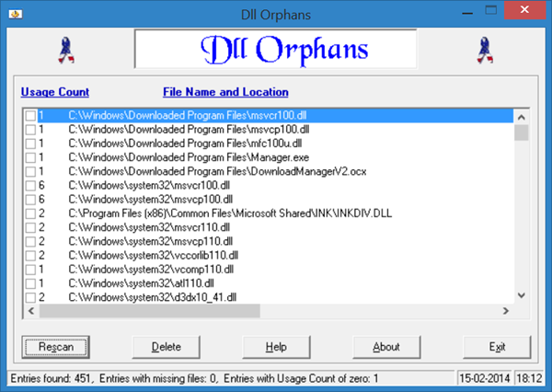Tick the vcomp110.dll checkbox
The image size is (552, 392).
coord(30,270)
